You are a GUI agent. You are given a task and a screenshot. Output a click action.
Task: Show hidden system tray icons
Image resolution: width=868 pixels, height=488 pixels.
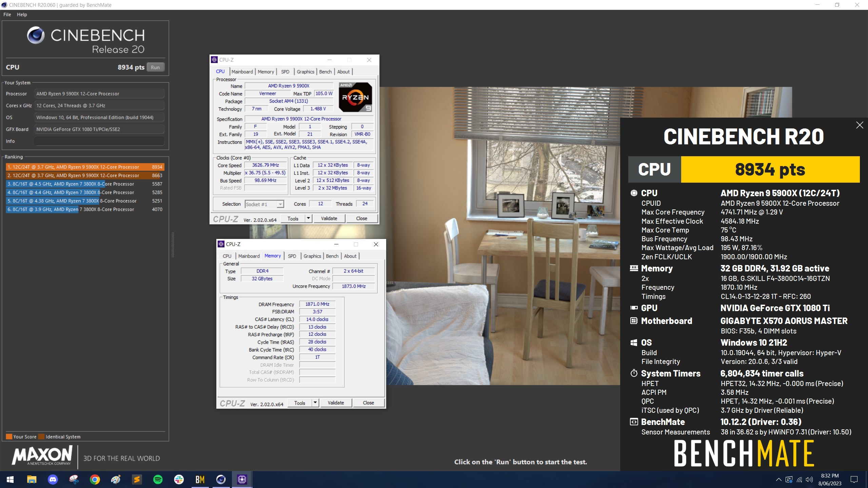(x=778, y=480)
